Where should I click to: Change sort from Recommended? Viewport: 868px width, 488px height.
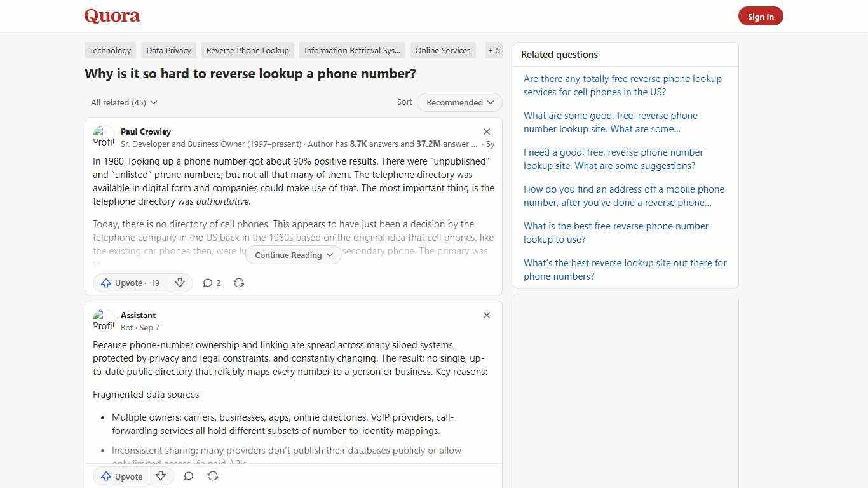(x=459, y=102)
